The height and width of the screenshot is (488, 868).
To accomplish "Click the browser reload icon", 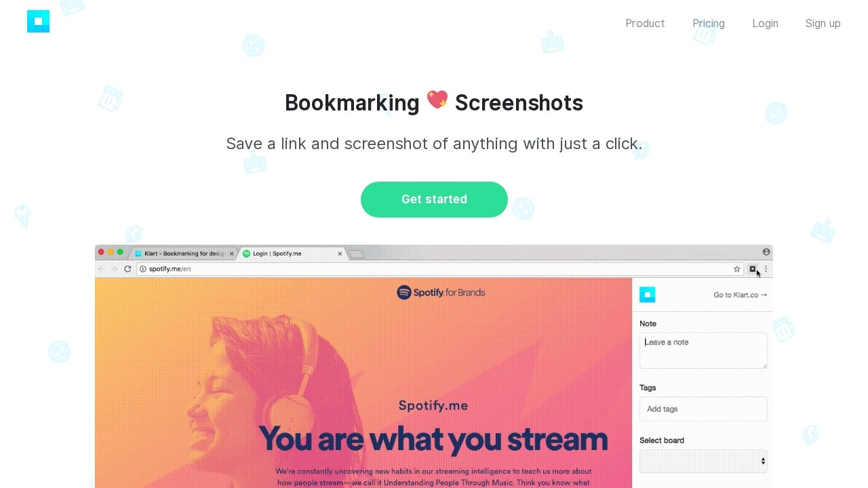I will click(127, 269).
